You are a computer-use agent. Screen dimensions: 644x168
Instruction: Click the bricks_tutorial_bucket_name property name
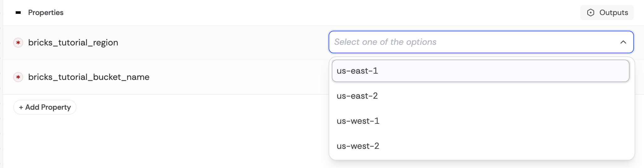(x=89, y=77)
